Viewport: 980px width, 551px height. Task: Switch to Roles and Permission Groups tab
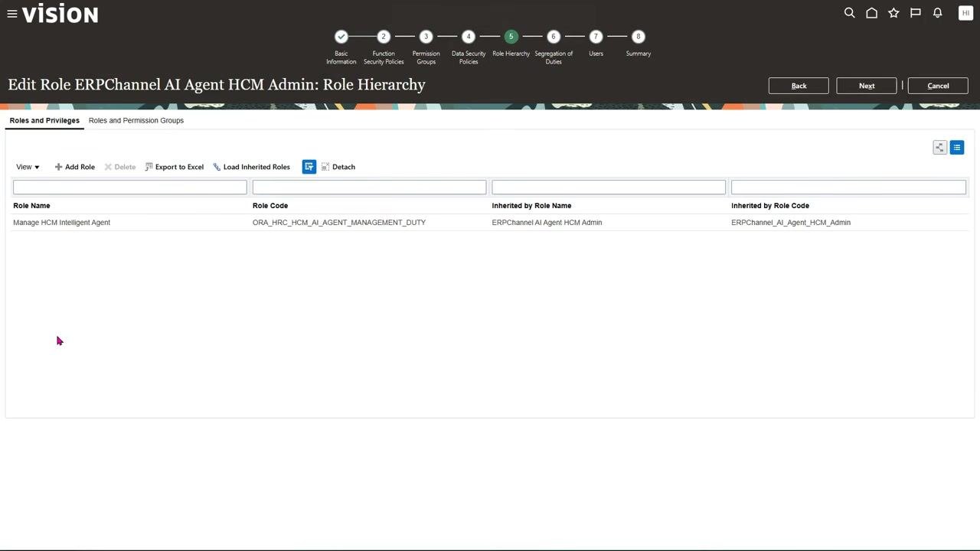[x=136, y=120]
